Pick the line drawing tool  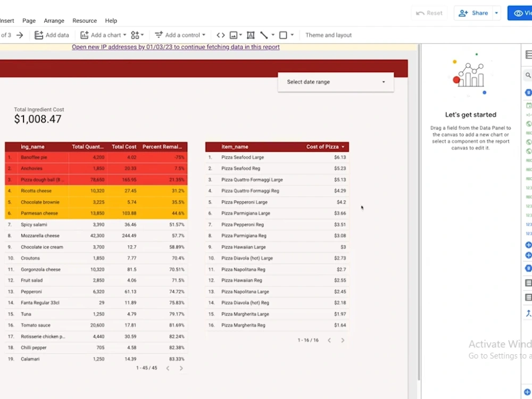click(264, 35)
